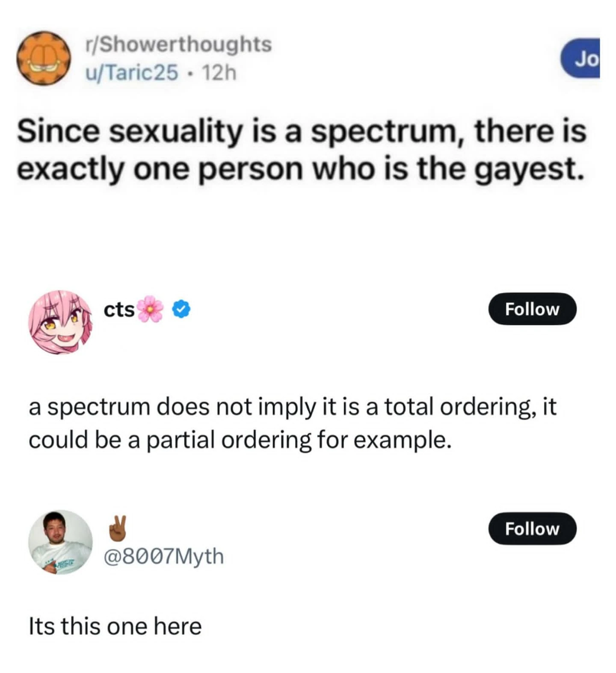Image resolution: width=616 pixels, height=673 pixels.
Task: Click the cts display name
Action: click(x=119, y=310)
